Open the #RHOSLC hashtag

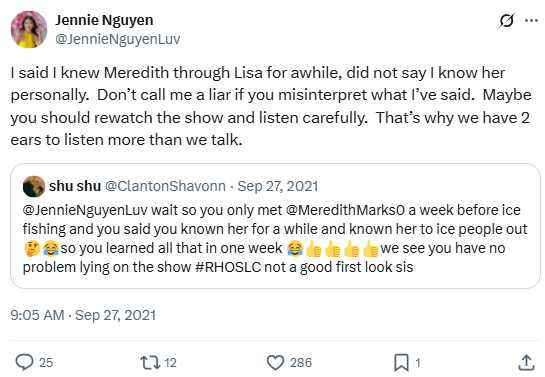coord(228,267)
